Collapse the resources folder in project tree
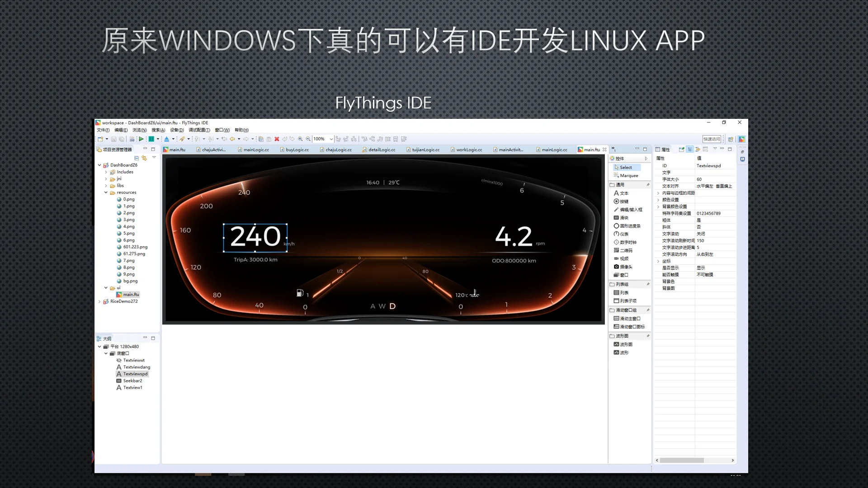This screenshot has width=868, height=488. point(106,192)
